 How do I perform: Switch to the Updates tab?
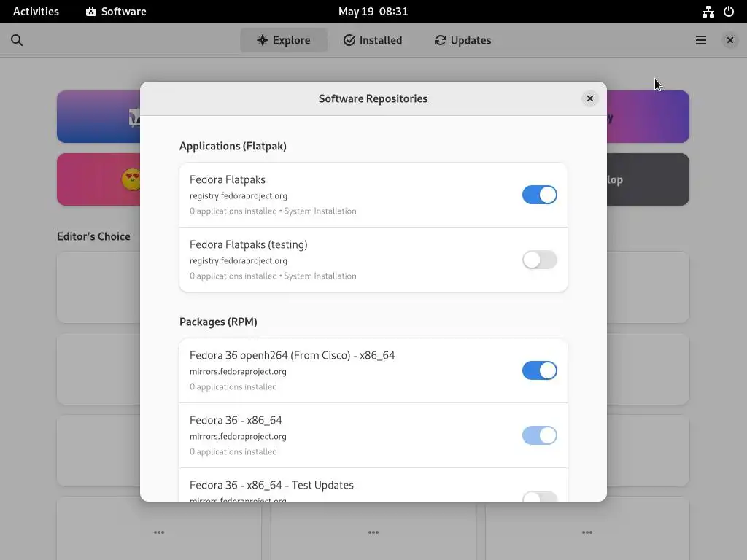[x=462, y=41]
